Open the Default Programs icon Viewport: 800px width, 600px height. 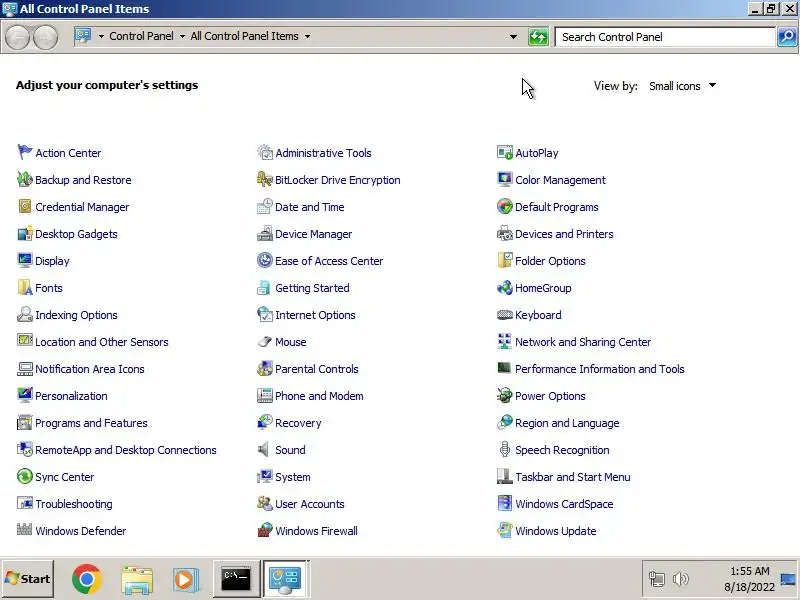505,206
